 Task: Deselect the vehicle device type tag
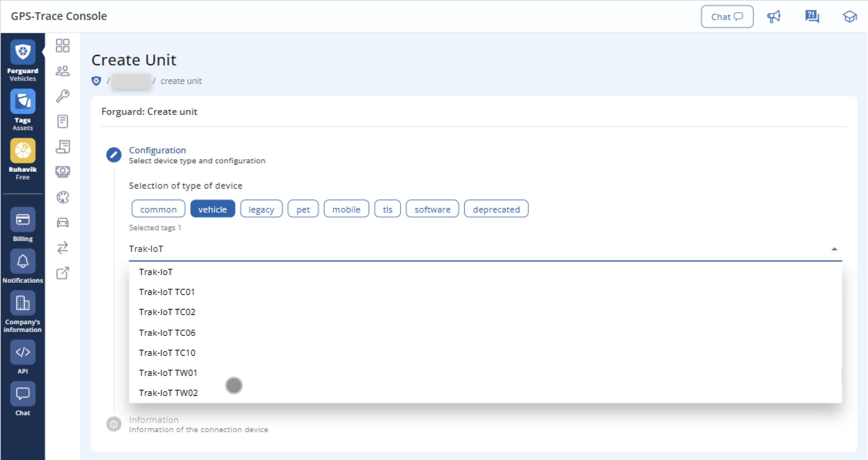click(213, 209)
